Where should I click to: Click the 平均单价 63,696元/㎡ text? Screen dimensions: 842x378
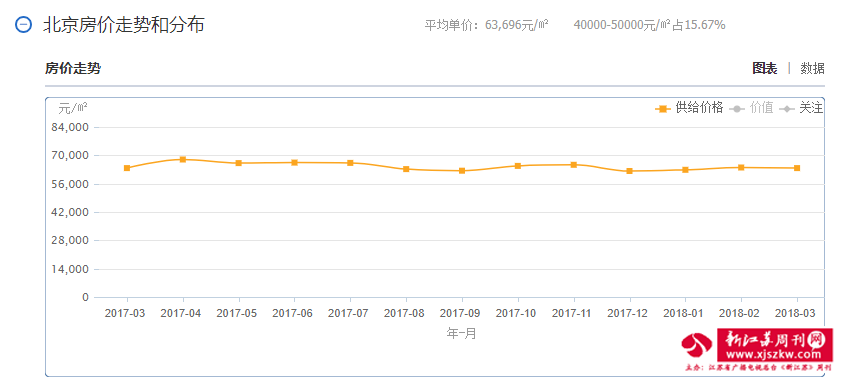coord(487,25)
